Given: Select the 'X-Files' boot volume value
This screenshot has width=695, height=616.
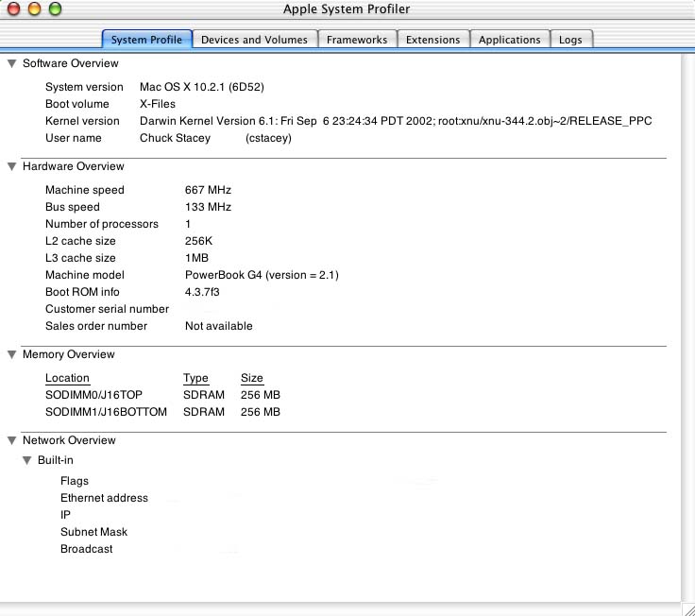Looking at the screenshot, I should (x=158, y=104).
